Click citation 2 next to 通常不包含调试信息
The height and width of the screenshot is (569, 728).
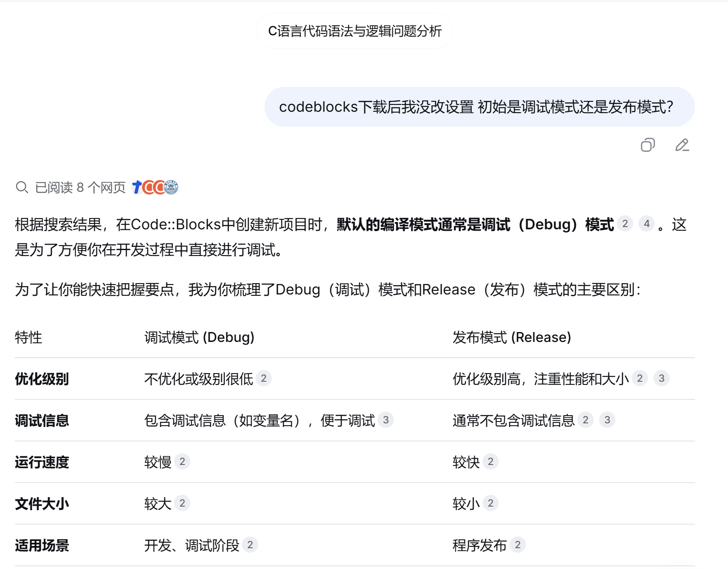click(x=586, y=420)
